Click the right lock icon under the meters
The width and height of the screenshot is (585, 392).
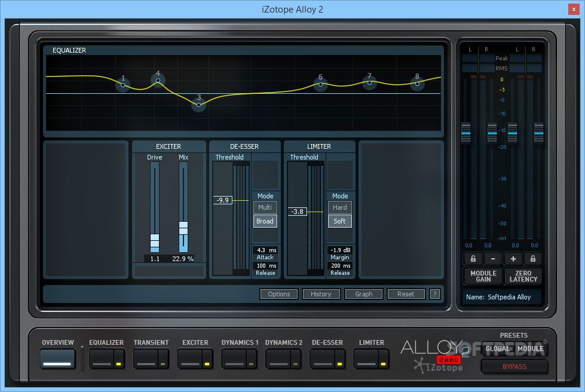(533, 259)
